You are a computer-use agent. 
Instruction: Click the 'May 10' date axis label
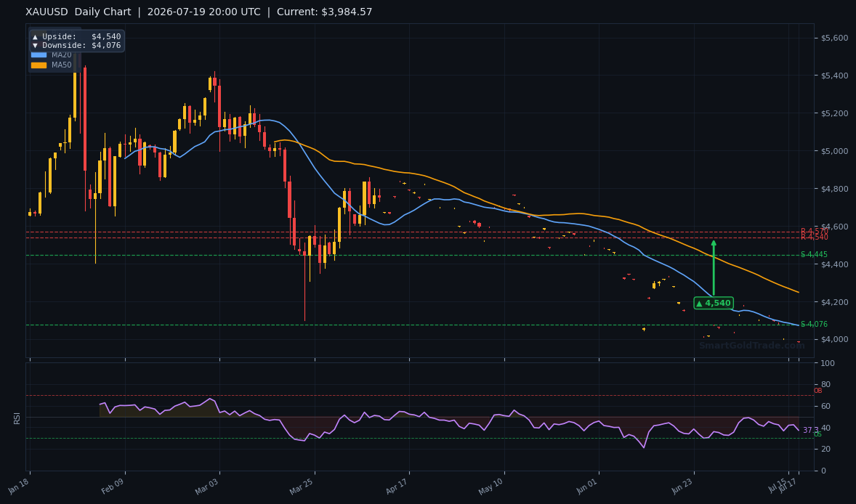tap(491, 485)
